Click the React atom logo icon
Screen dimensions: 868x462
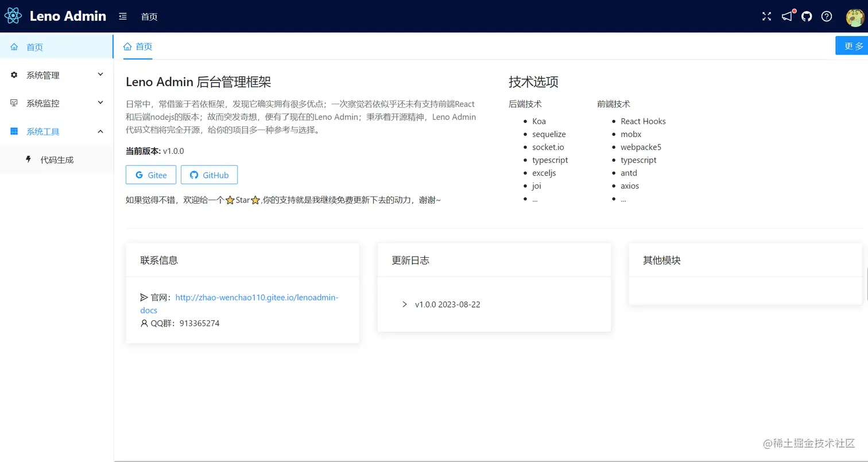(x=13, y=15)
